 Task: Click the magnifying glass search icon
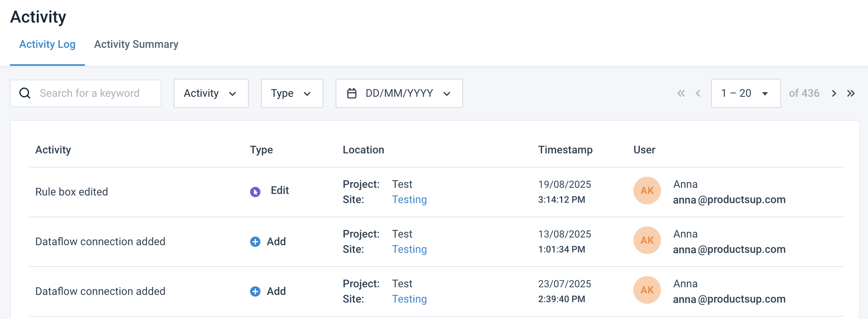coord(25,93)
